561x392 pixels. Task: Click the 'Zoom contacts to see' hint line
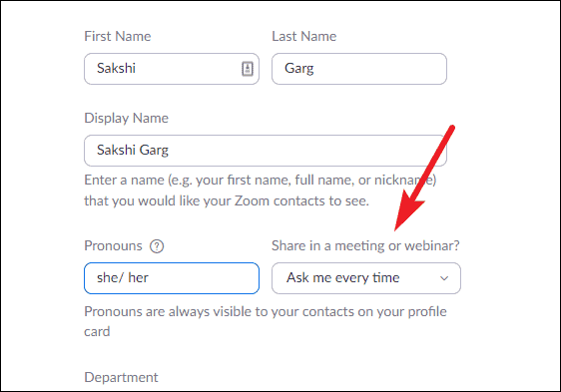coord(227,201)
